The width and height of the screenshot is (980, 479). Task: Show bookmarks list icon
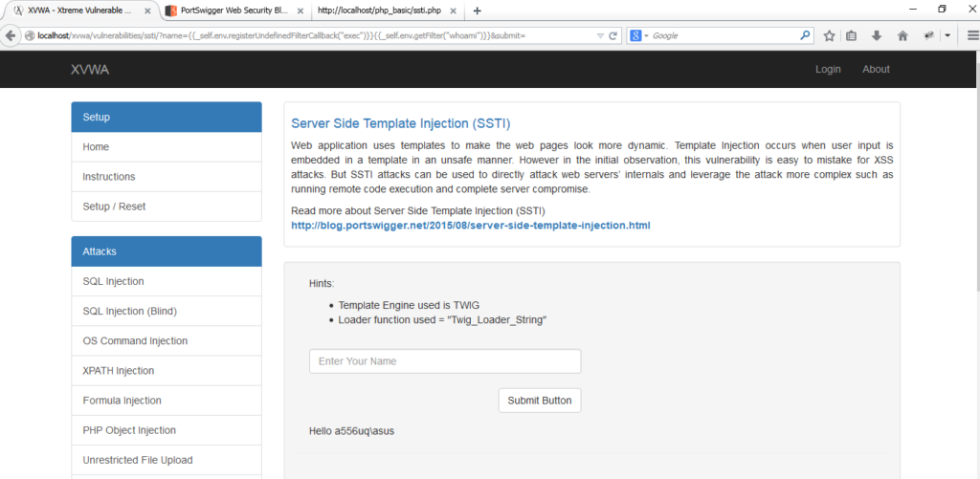pyautogui.click(x=851, y=36)
